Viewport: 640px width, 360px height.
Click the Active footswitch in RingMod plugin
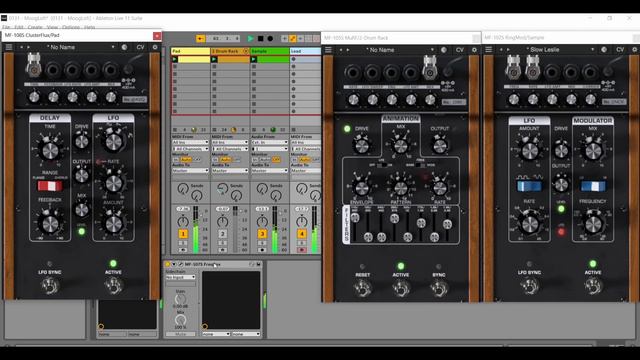[593, 286]
